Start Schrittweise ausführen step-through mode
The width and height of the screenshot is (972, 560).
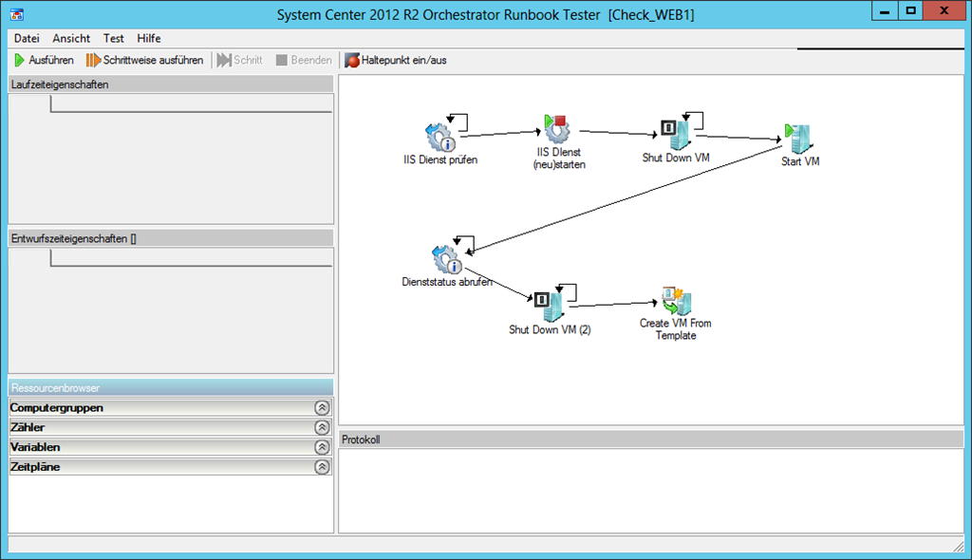(x=145, y=60)
